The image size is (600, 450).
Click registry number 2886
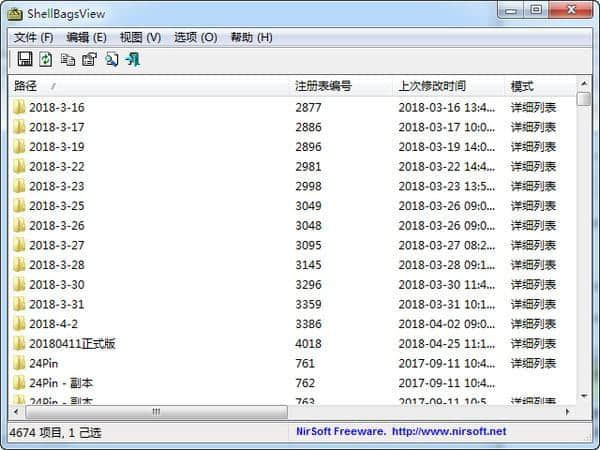coord(308,127)
